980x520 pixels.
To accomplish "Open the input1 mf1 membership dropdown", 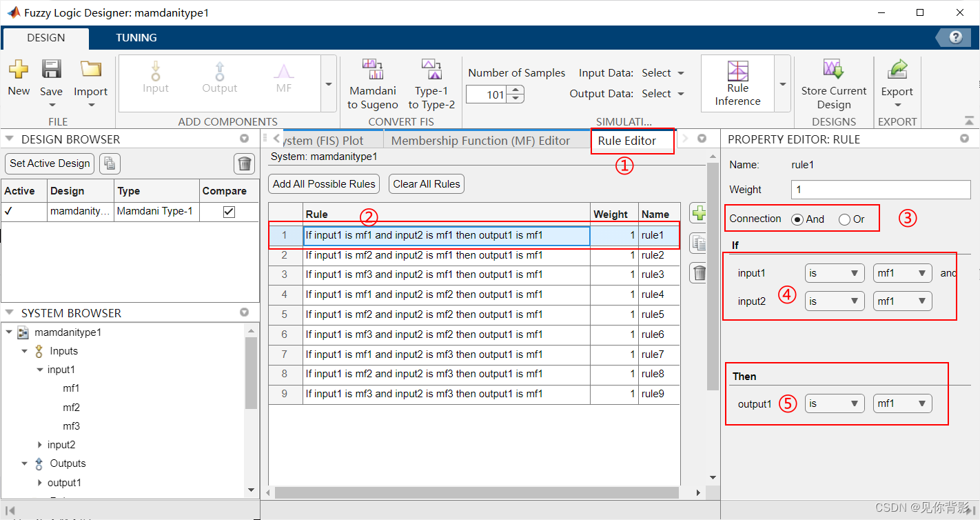I will click(x=902, y=273).
